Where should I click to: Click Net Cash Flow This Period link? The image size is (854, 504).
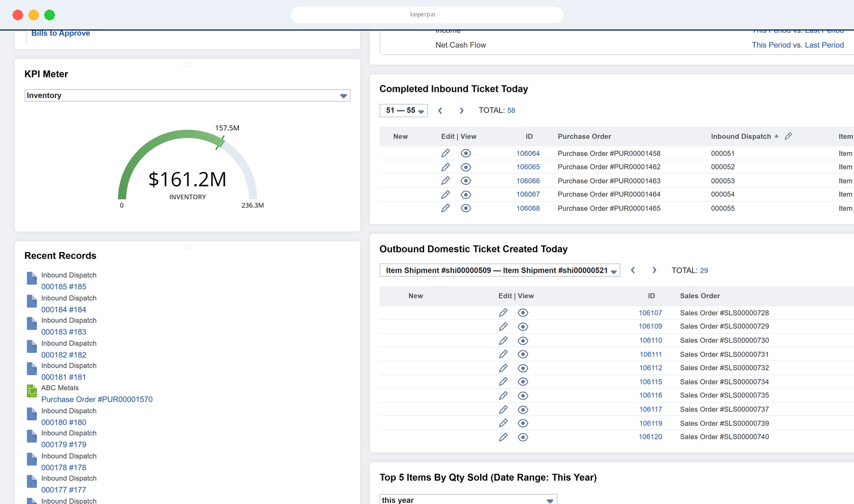[x=771, y=45]
